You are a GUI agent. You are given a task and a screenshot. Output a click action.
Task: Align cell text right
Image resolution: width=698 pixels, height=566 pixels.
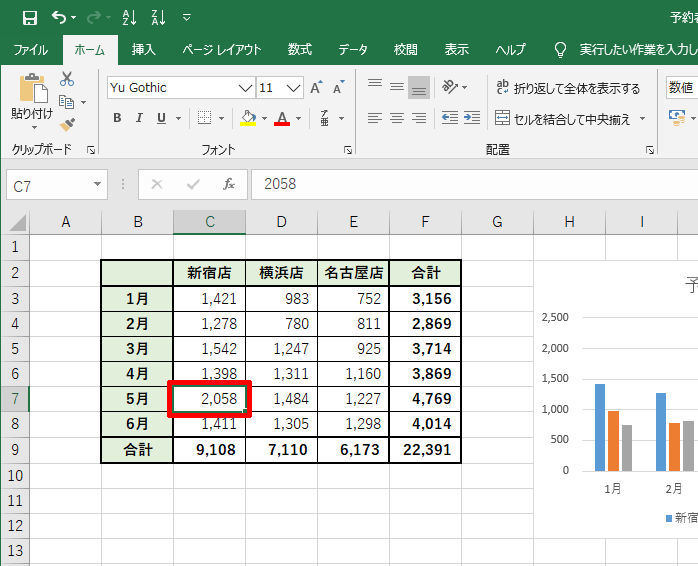tap(419, 118)
